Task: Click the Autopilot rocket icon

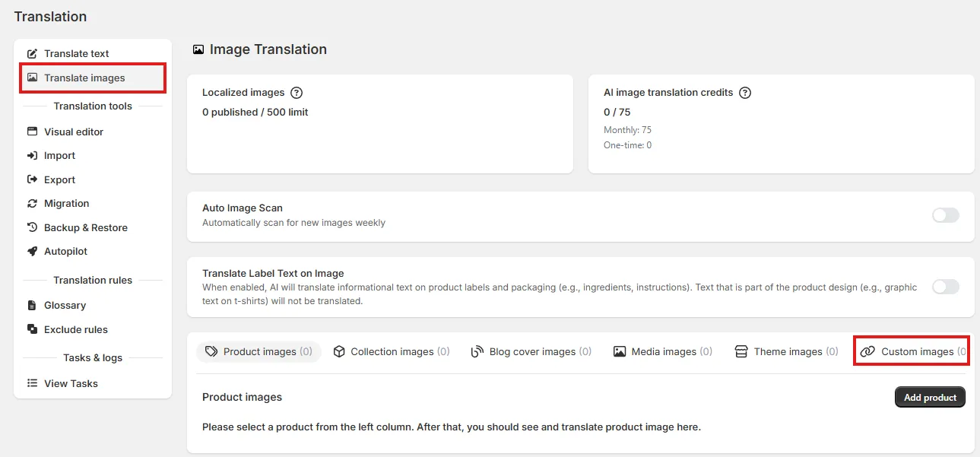Action: tap(32, 251)
